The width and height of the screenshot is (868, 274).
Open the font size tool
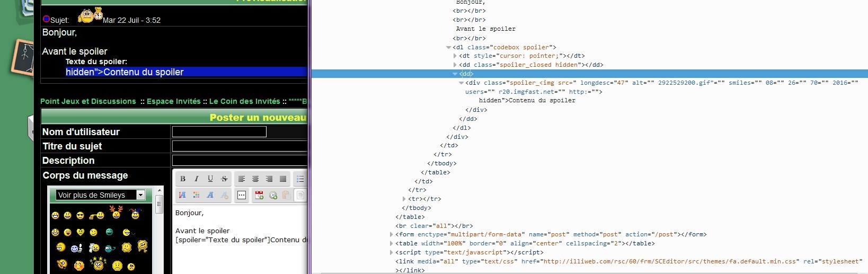coord(182,195)
